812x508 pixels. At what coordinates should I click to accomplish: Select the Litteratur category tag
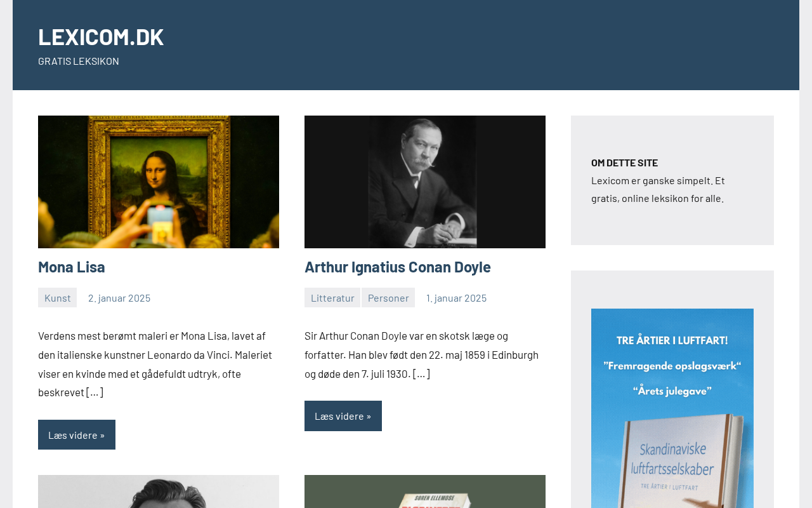pos(332,298)
